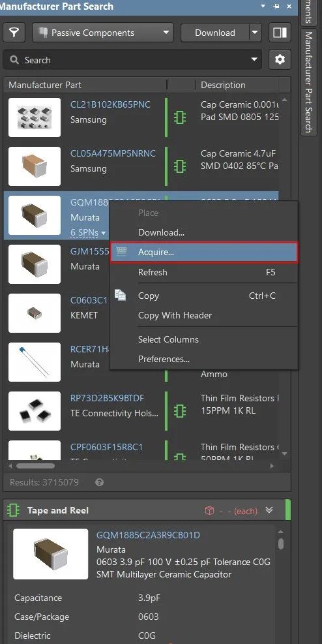Click the green component icon for CL05A475MP5NRNC

180,166
